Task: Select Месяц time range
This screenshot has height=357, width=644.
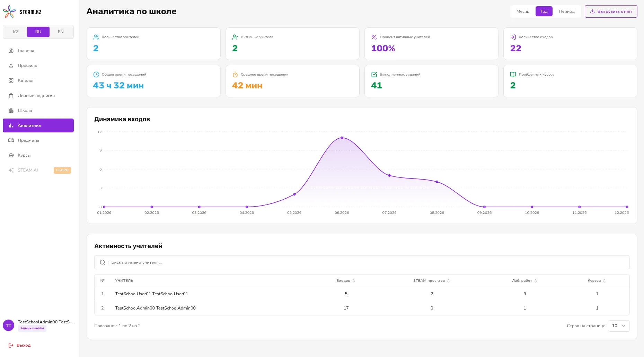Action: (523, 11)
